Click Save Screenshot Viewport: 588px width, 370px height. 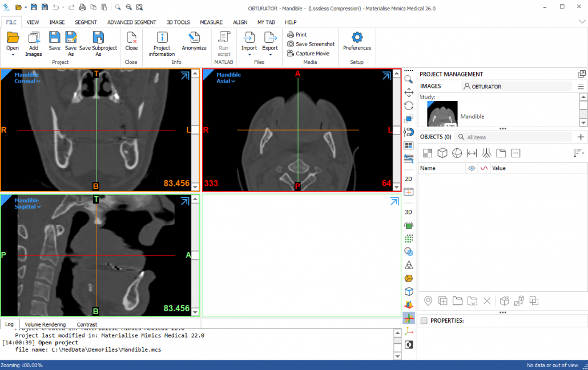[311, 44]
